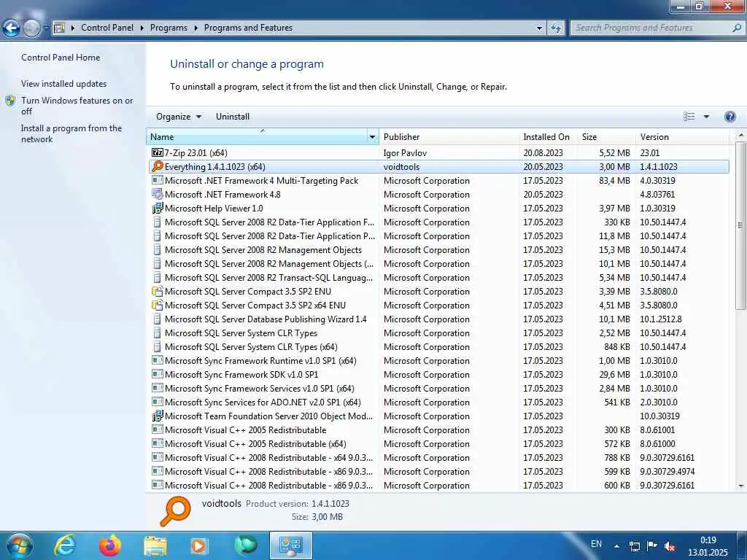This screenshot has width=747, height=560.
Task: Click the Control Panel taskbar button
Action: (291, 545)
